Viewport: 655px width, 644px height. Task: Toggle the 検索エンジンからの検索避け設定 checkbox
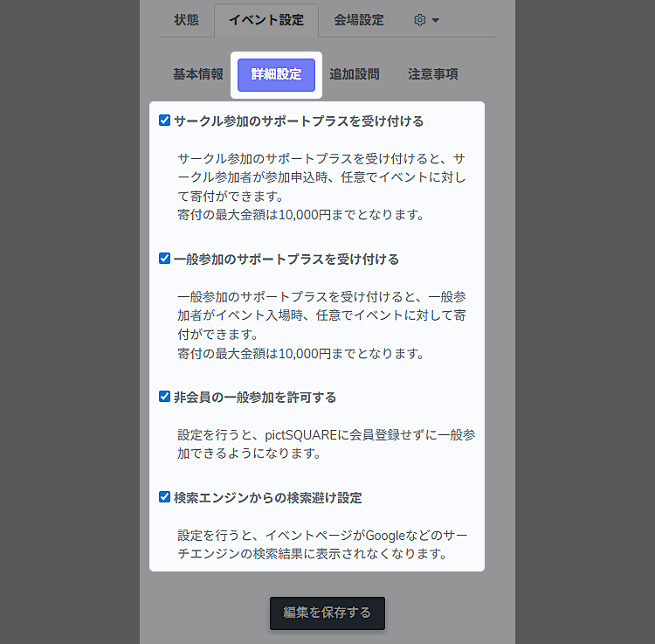pos(164,497)
